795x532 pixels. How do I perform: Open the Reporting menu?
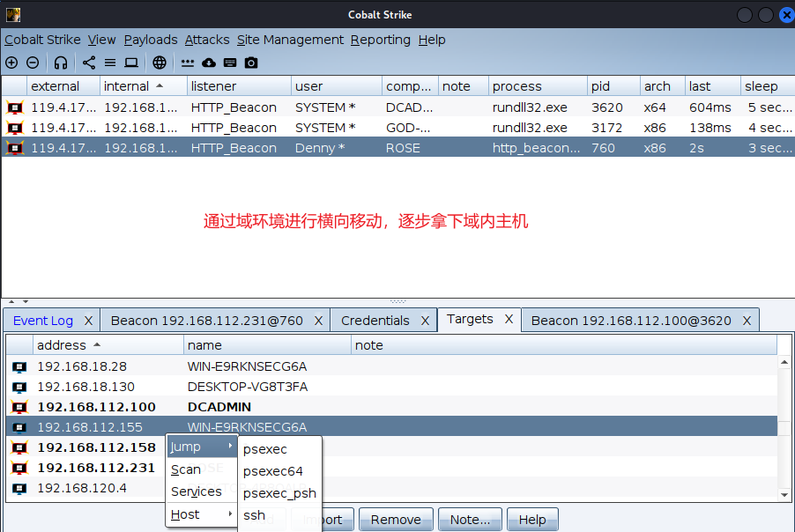tap(380, 40)
